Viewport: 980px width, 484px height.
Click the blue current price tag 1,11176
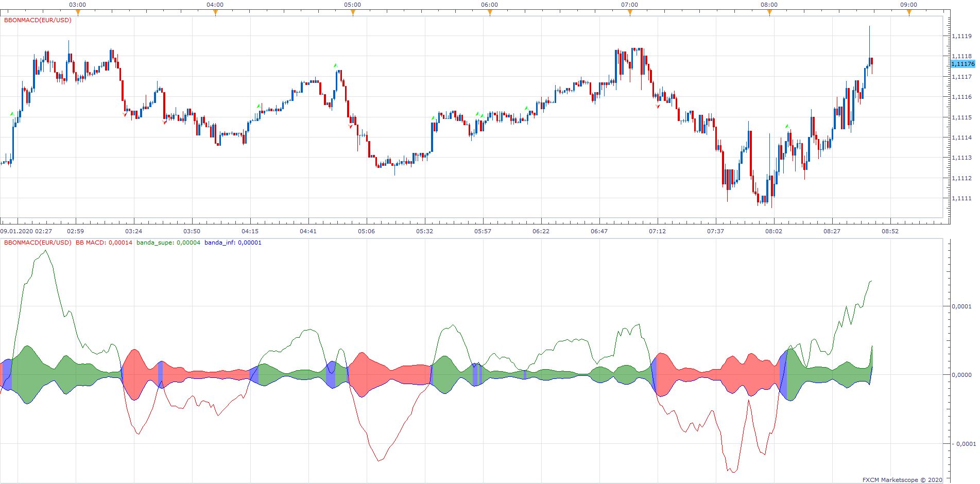tap(962, 64)
